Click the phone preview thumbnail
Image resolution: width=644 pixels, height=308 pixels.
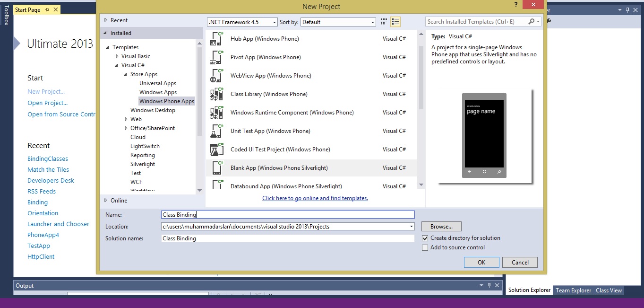point(484,135)
